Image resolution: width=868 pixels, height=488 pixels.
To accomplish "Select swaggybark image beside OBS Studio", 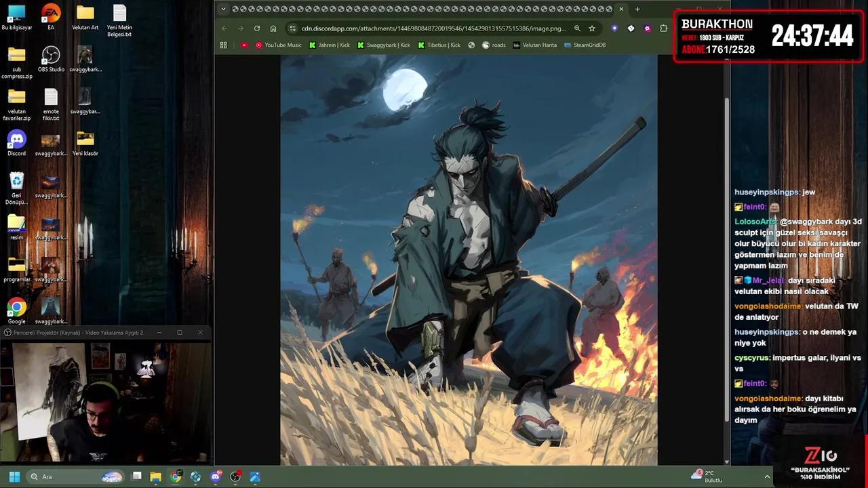I will (85, 60).
